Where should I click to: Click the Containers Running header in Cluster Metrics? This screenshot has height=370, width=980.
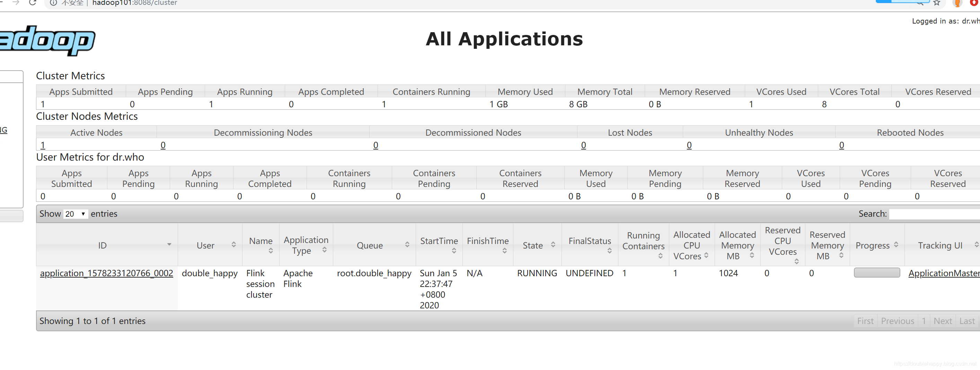pos(431,92)
